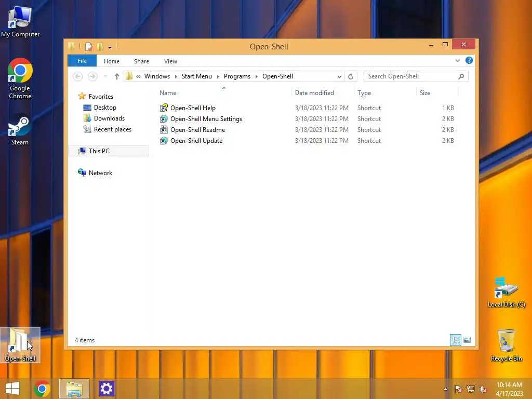Select This PC in navigation pane

tap(109, 151)
